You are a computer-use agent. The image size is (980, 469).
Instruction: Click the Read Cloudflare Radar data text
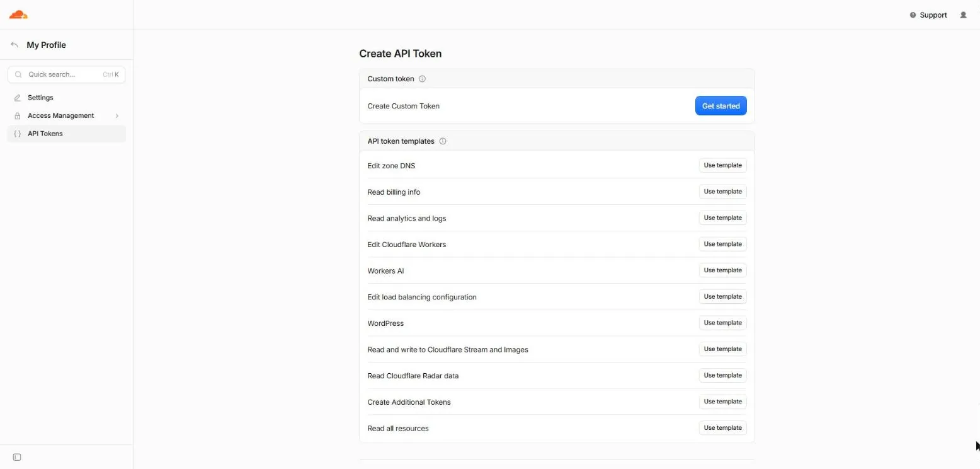point(413,376)
